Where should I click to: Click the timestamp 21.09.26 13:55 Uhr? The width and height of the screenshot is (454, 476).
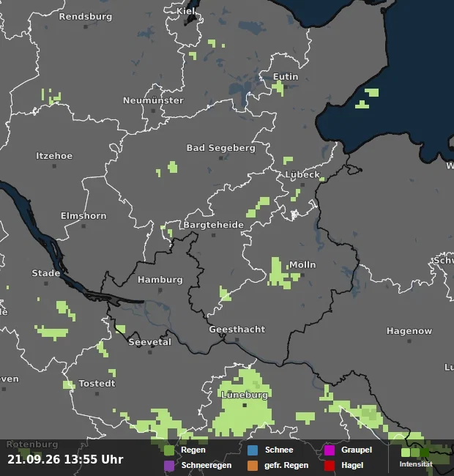[65, 459]
